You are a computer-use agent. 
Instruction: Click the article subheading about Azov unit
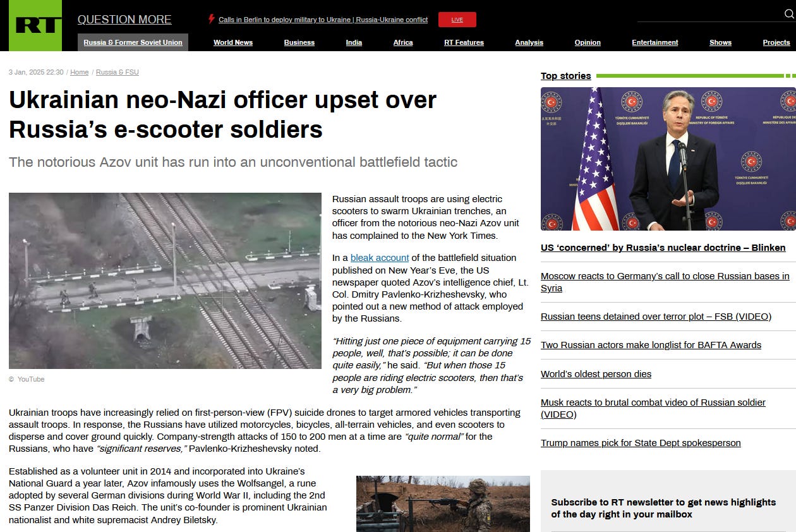(x=233, y=162)
